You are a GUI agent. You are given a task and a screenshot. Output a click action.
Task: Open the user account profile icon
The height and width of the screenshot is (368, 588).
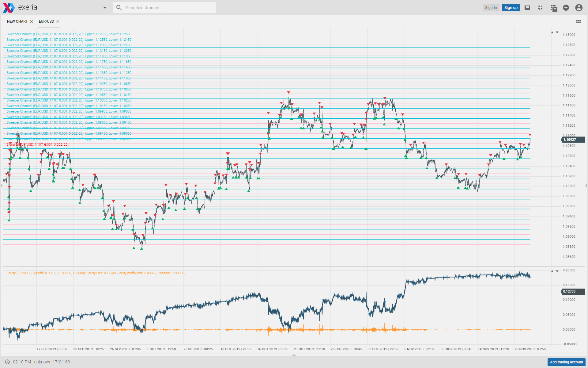[x=579, y=8]
